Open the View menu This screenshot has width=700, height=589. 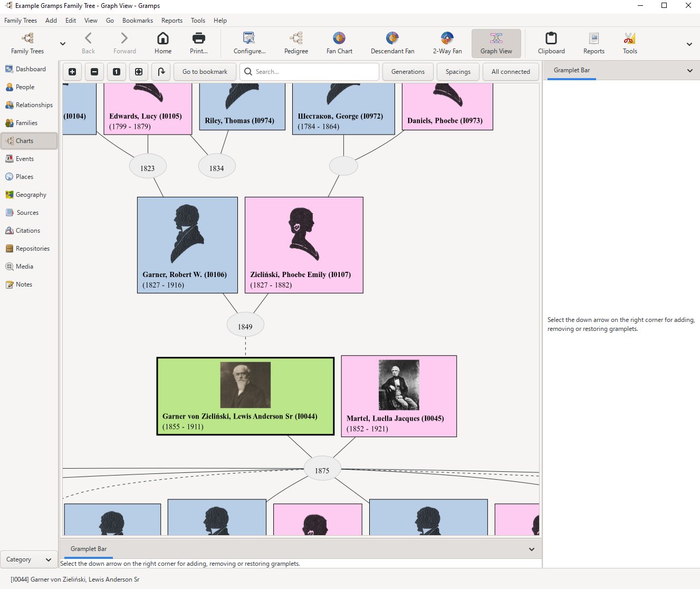[x=91, y=21]
